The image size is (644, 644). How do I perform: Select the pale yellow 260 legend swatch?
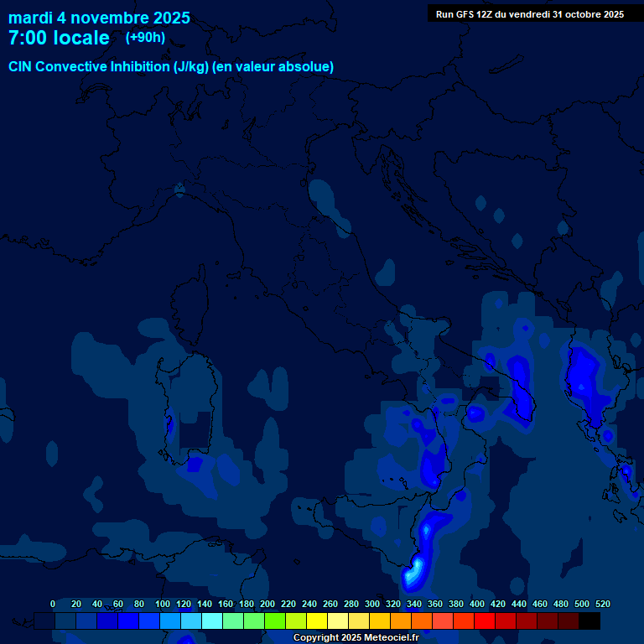point(338,621)
